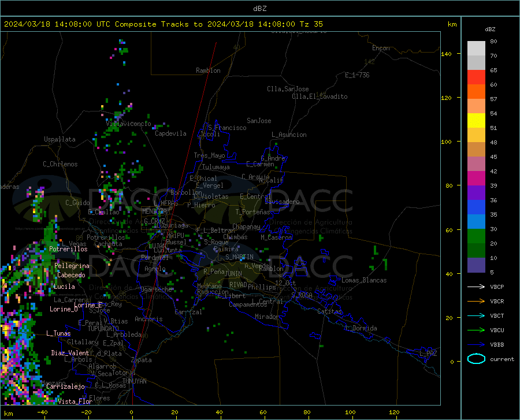Click the C_Chilenos map label
Viewport: 520px width, 420px height.
60,164
